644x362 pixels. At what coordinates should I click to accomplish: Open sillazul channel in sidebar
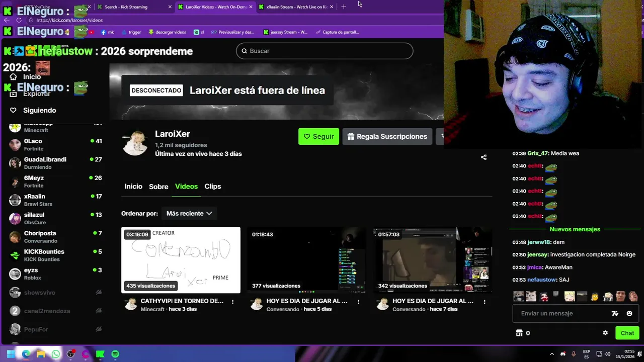point(55,218)
